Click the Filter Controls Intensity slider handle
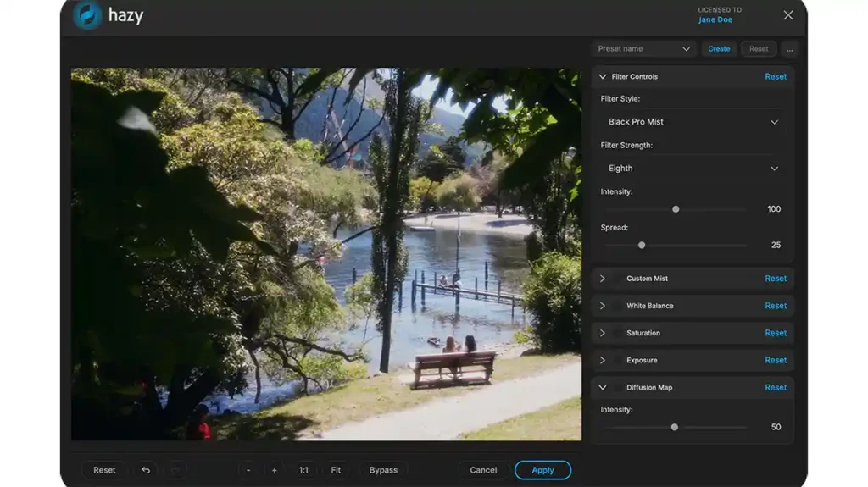Image resolution: width=868 pixels, height=487 pixels. (676, 209)
